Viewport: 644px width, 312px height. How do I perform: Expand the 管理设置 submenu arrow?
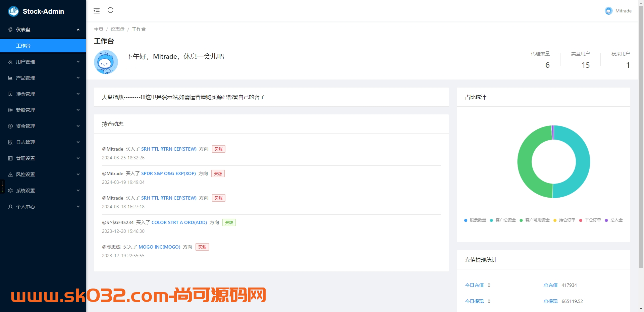click(x=78, y=158)
